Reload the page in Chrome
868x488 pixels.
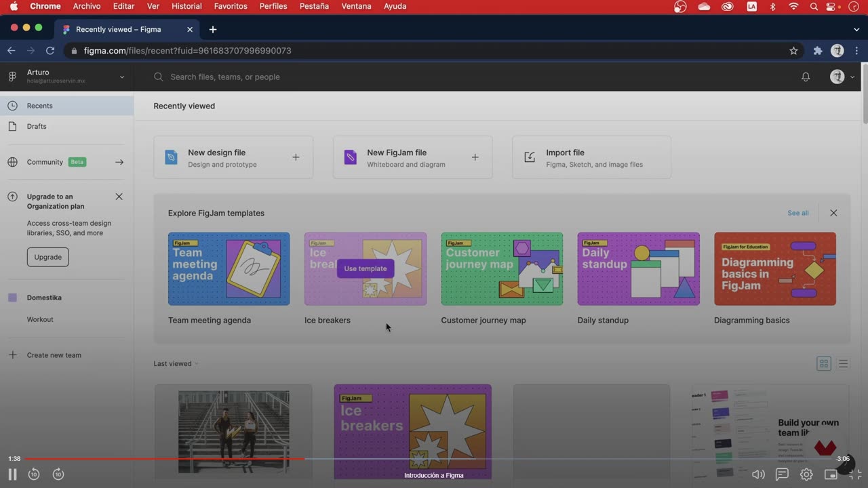pyautogui.click(x=50, y=51)
